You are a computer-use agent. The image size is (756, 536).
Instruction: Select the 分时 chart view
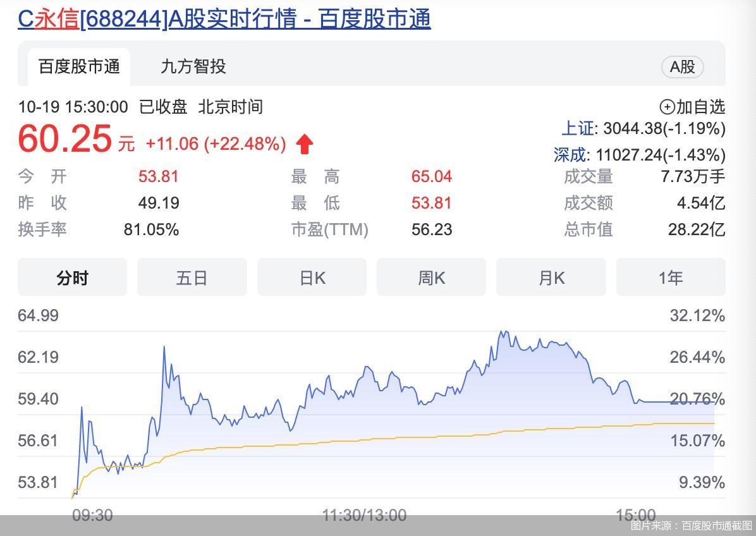click(72, 277)
